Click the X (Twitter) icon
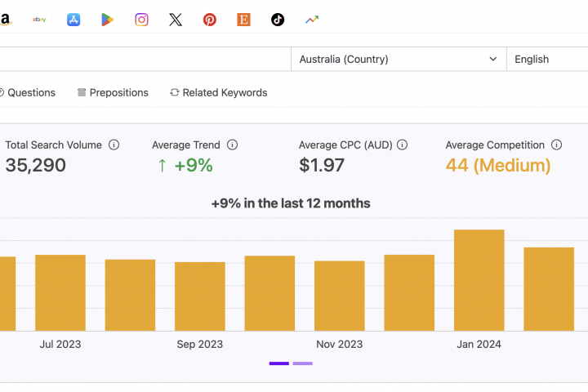This screenshot has height=392, width=588. (x=176, y=20)
